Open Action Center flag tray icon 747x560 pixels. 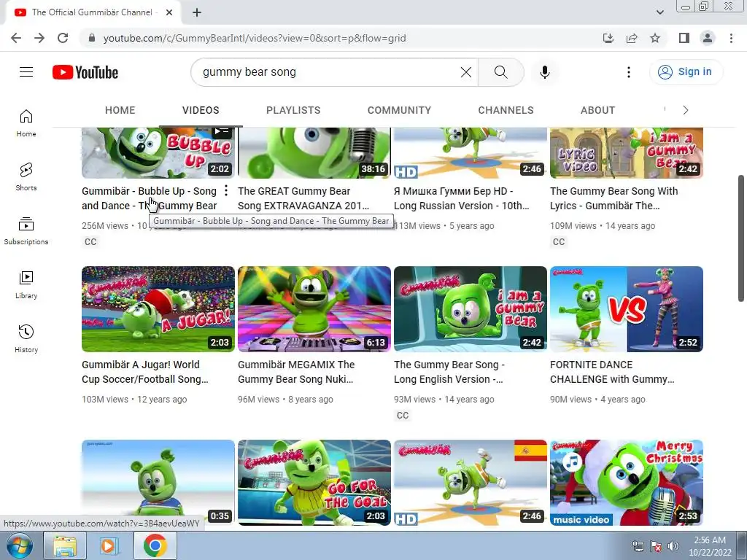point(656,546)
